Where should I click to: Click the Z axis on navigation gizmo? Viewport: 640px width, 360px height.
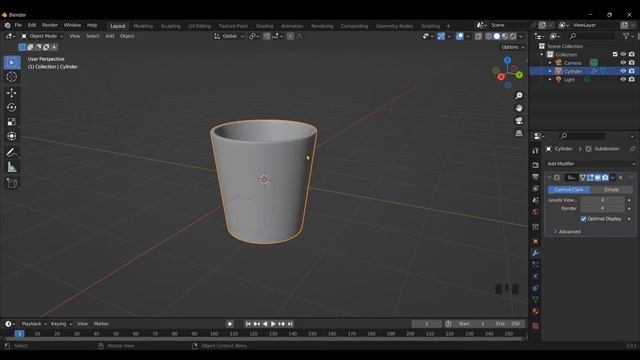[x=507, y=60]
